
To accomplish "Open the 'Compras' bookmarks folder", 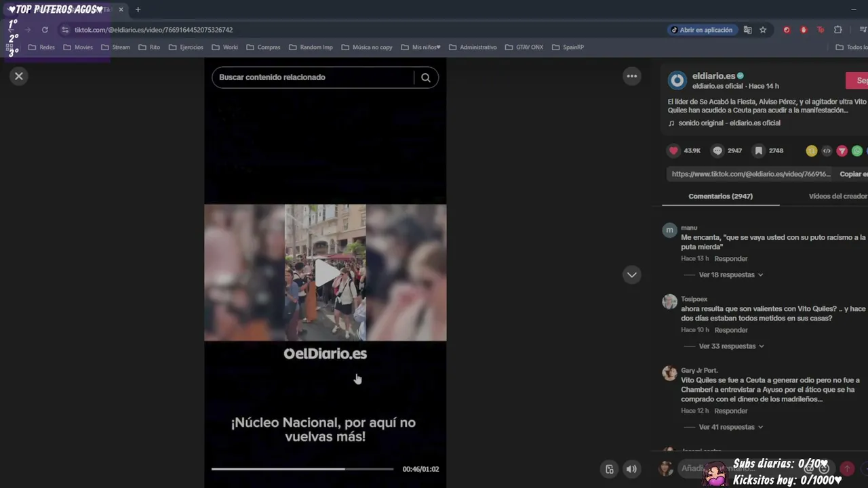I will [263, 47].
